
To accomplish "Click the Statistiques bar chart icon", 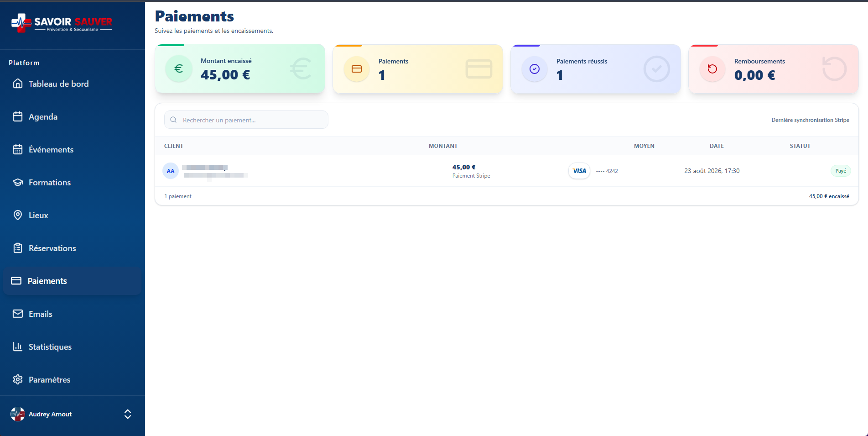I will coord(18,347).
